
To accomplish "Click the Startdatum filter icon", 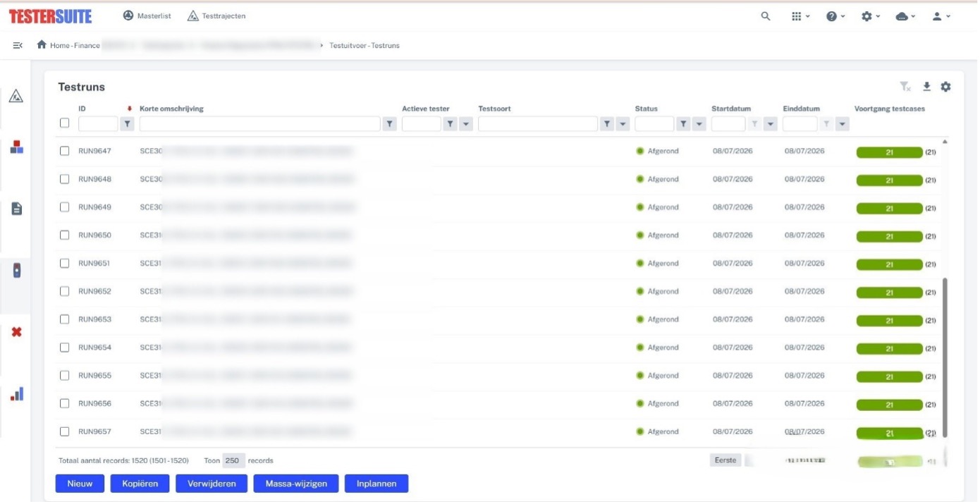I will [x=754, y=124].
